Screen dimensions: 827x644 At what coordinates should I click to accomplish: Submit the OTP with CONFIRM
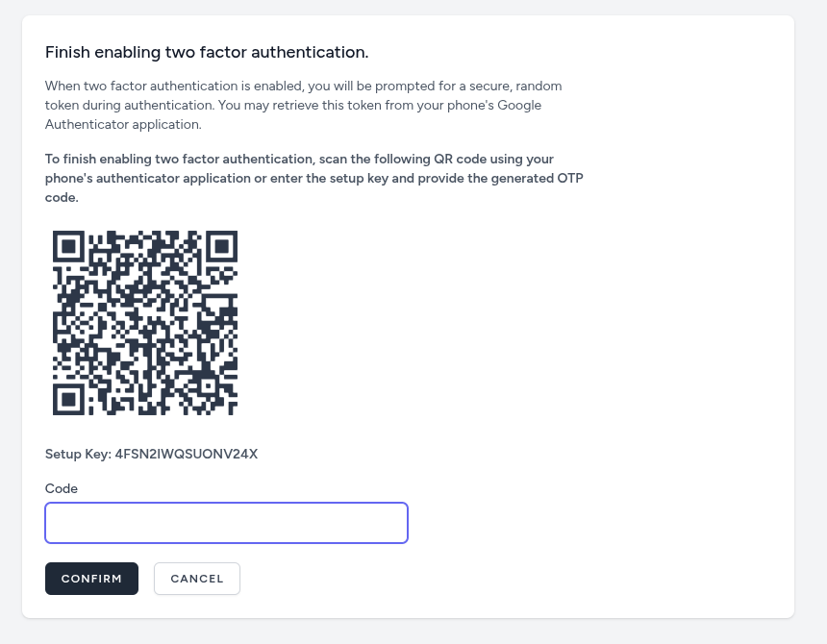point(91,579)
